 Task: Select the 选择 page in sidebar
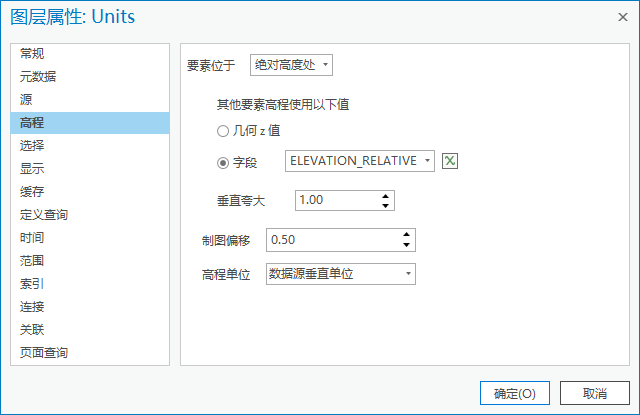point(32,146)
